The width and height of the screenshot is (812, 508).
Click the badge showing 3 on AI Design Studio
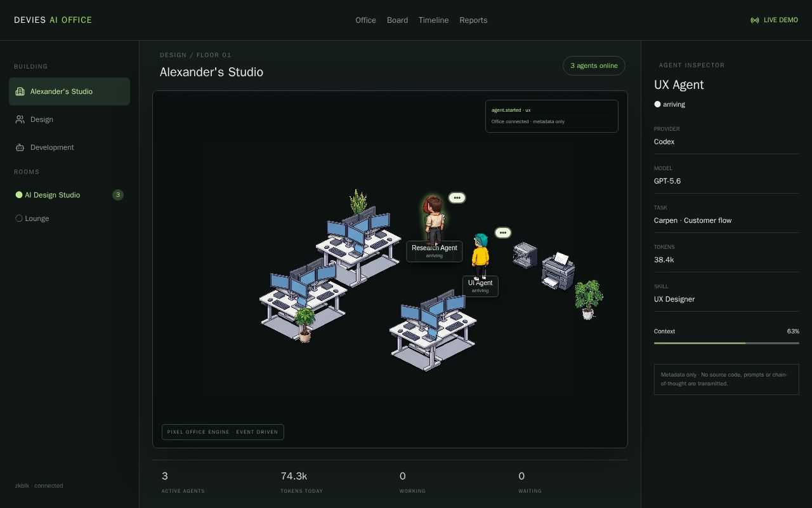118,195
